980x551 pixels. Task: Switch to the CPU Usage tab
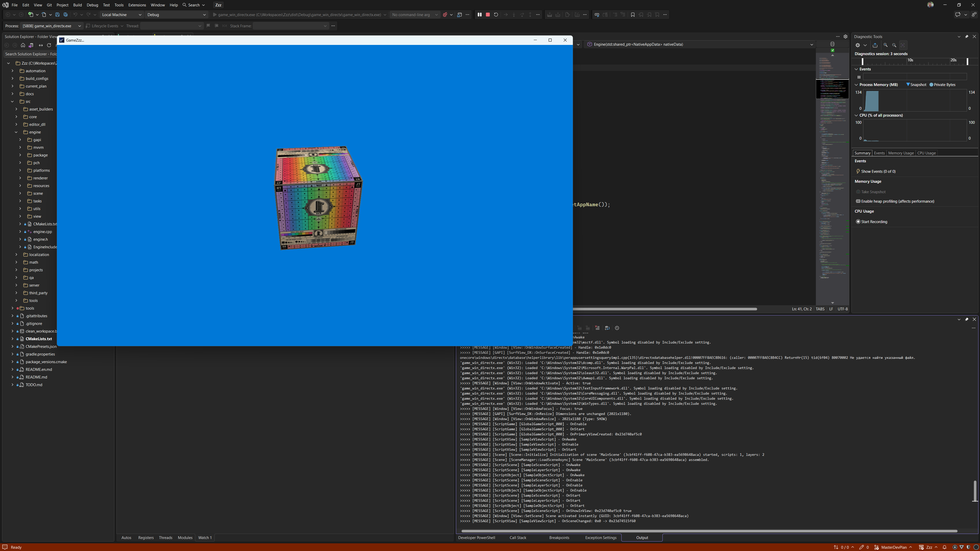click(926, 153)
